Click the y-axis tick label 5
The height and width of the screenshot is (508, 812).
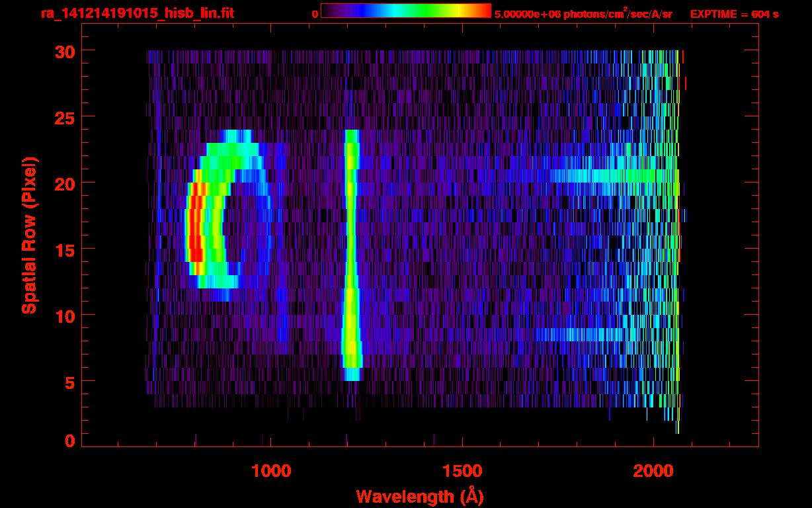69,382
